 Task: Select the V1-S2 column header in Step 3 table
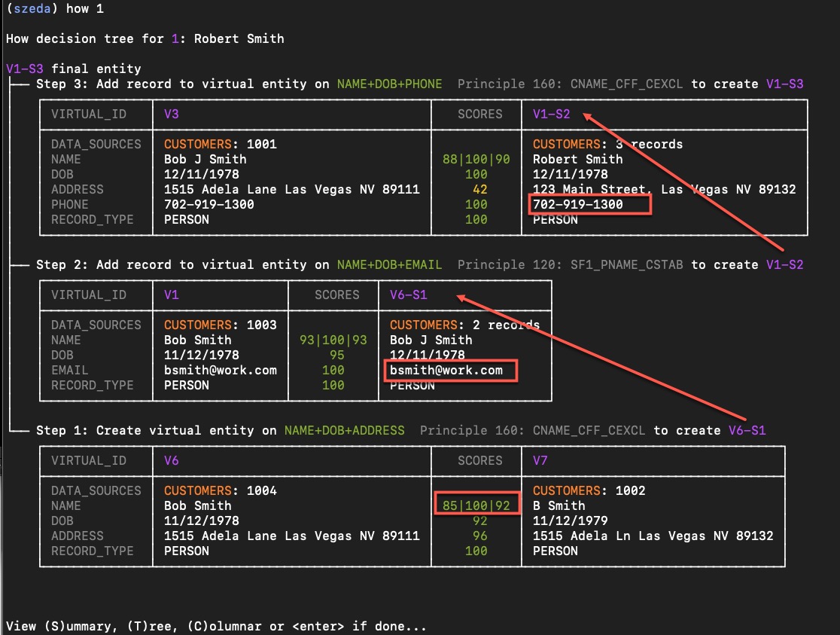tap(551, 114)
